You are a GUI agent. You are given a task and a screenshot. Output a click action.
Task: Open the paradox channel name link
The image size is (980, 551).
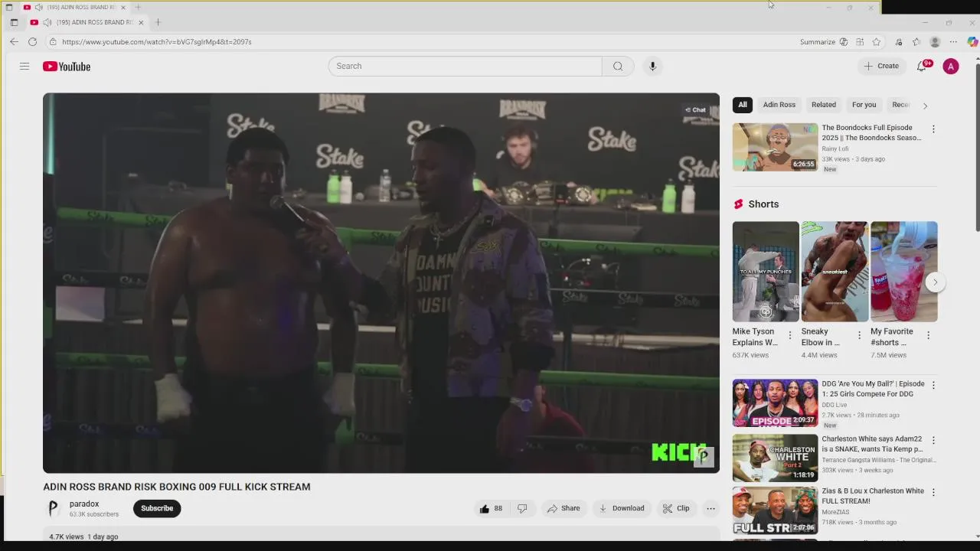pyautogui.click(x=84, y=504)
